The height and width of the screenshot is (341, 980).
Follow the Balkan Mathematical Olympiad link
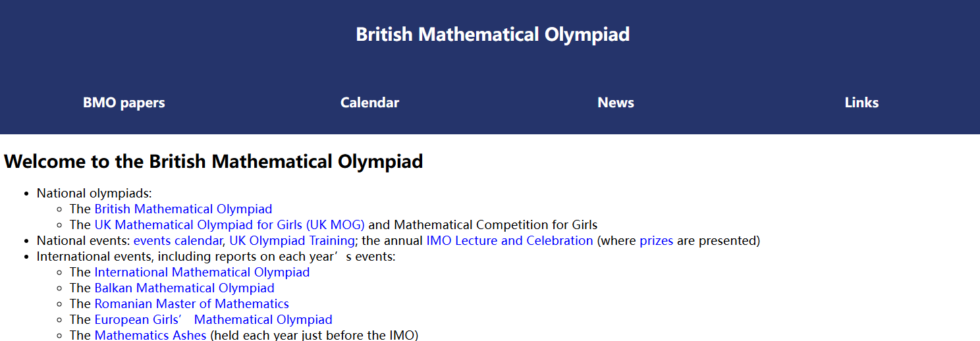click(x=184, y=288)
